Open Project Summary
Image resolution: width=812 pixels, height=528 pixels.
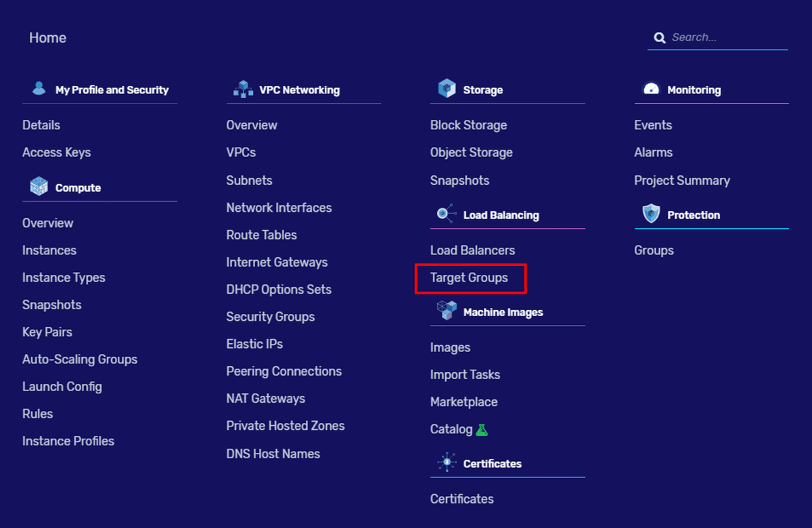682,181
